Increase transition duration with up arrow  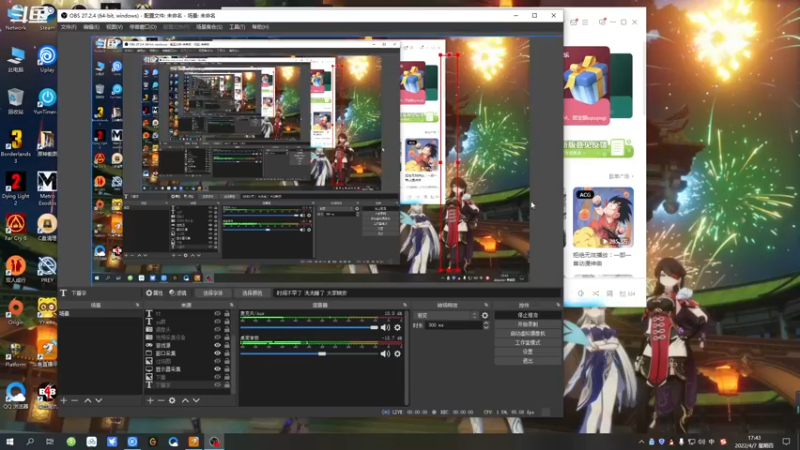point(486,323)
